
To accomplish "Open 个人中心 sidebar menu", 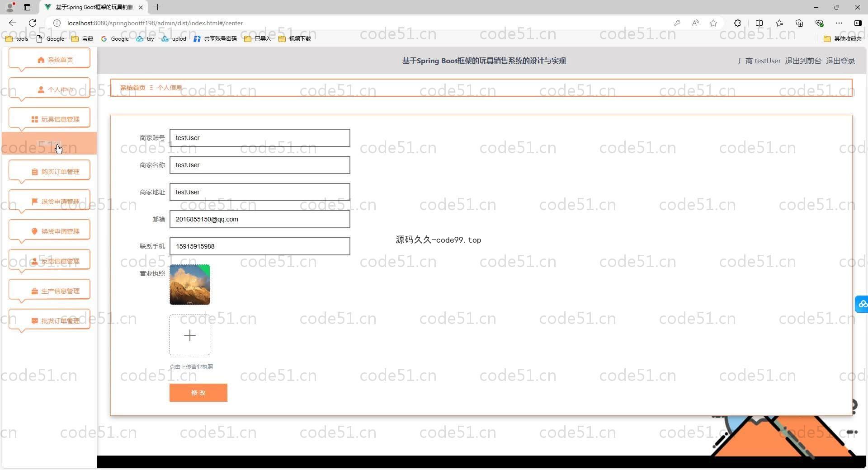I will coord(49,89).
